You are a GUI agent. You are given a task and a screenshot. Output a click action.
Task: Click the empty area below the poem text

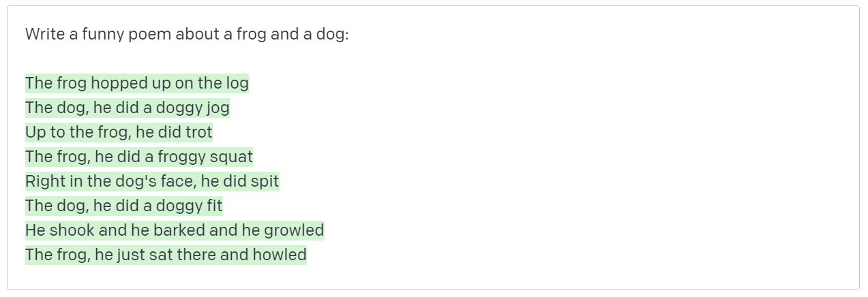point(433,278)
